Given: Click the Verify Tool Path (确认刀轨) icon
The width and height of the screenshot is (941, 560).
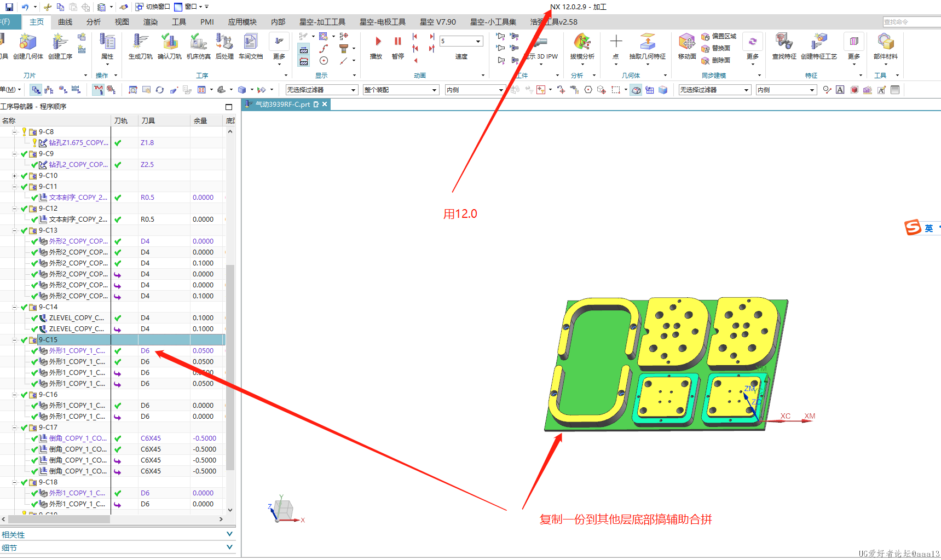Looking at the screenshot, I should 170,42.
